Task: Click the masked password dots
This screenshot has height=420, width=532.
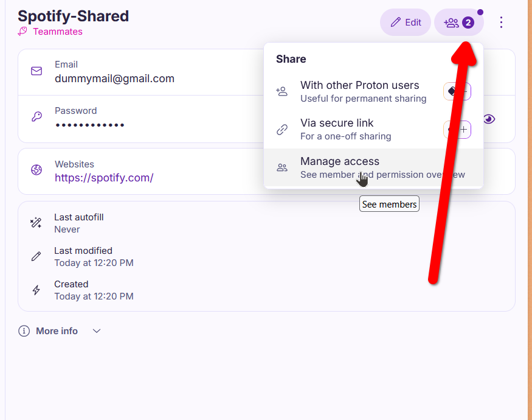Action: tap(90, 125)
